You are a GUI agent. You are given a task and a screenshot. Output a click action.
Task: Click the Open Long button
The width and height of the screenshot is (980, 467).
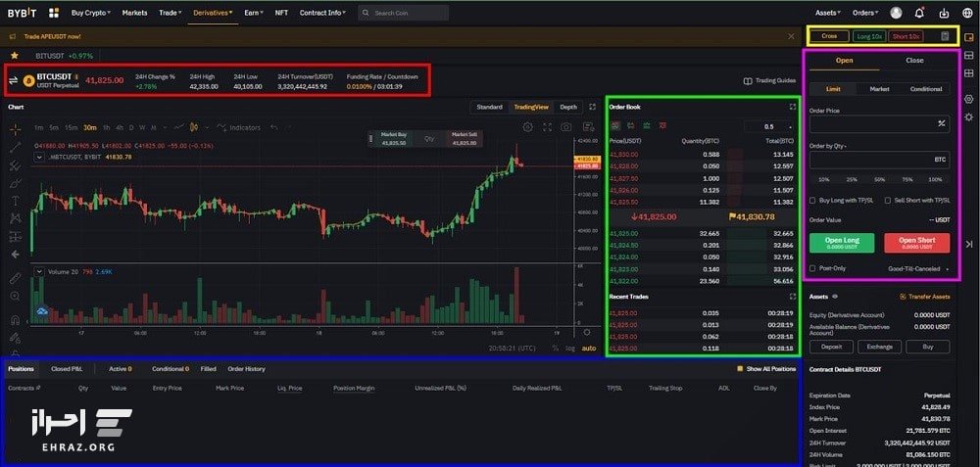(x=842, y=243)
